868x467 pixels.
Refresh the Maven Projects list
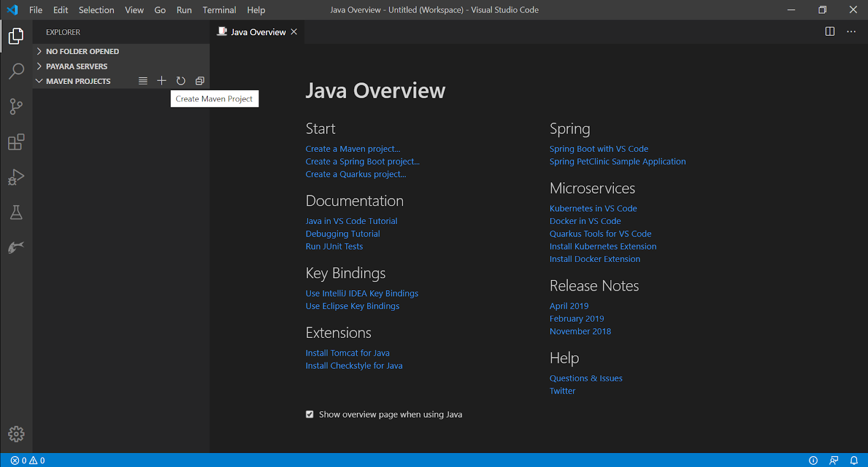point(181,81)
